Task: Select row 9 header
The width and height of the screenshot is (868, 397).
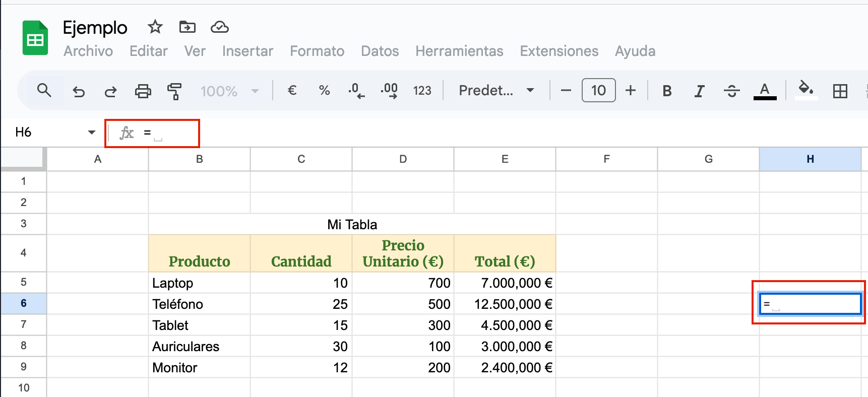Action: [x=23, y=367]
